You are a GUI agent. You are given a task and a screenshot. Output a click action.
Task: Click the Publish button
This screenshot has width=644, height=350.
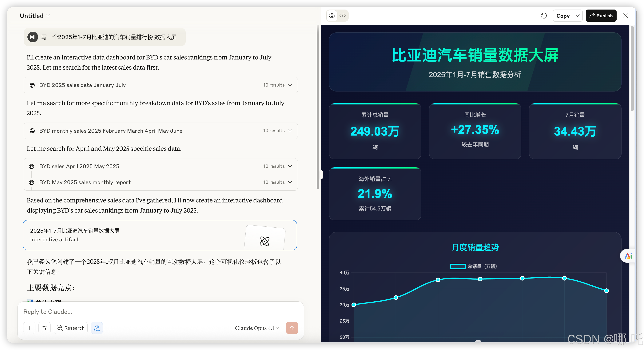point(601,16)
